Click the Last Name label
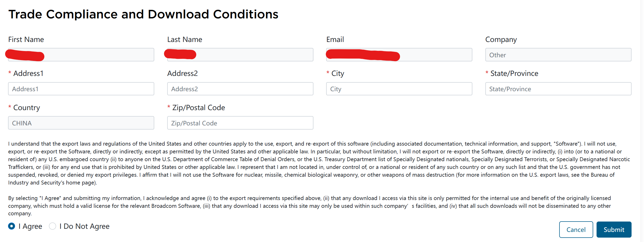This screenshot has height=242, width=644. pos(185,39)
